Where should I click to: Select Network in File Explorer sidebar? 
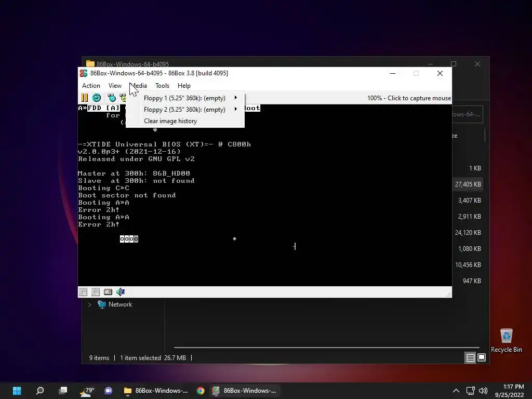point(120,304)
